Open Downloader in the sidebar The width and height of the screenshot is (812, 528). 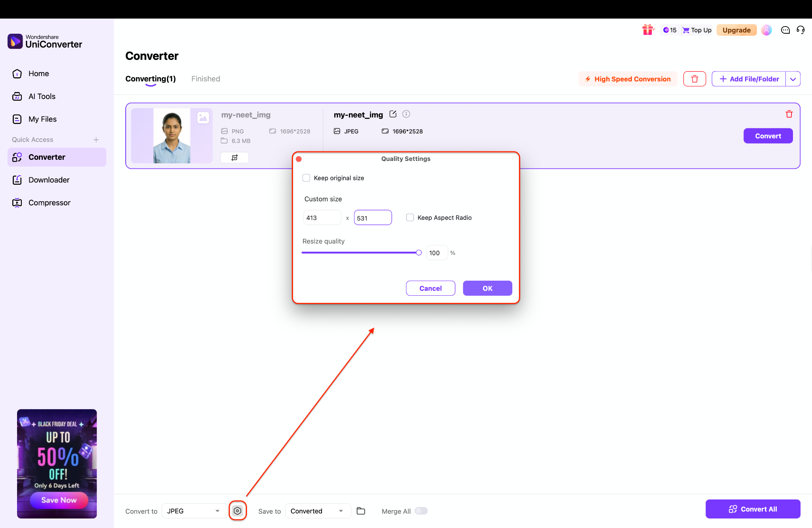(x=49, y=180)
